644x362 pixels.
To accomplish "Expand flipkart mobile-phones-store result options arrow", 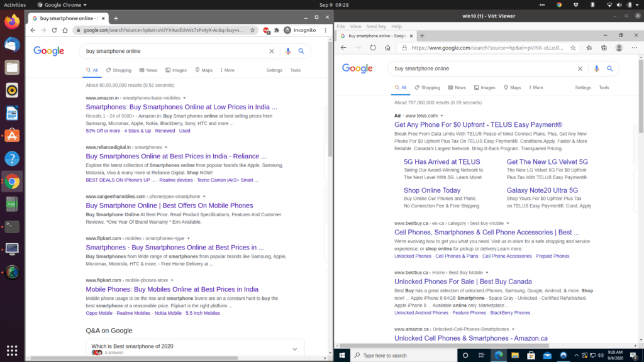I will (x=172, y=280).
